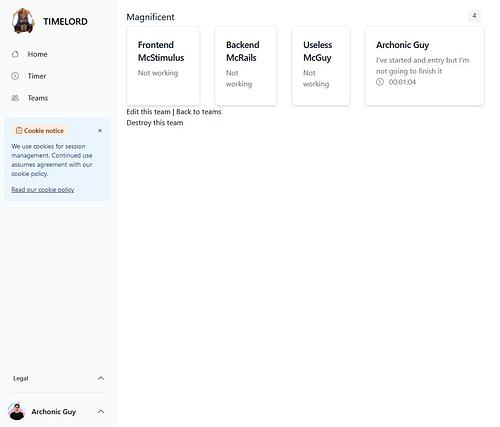
Task: Dismiss the cookie notice with X
Action: (x=100, y=131)
